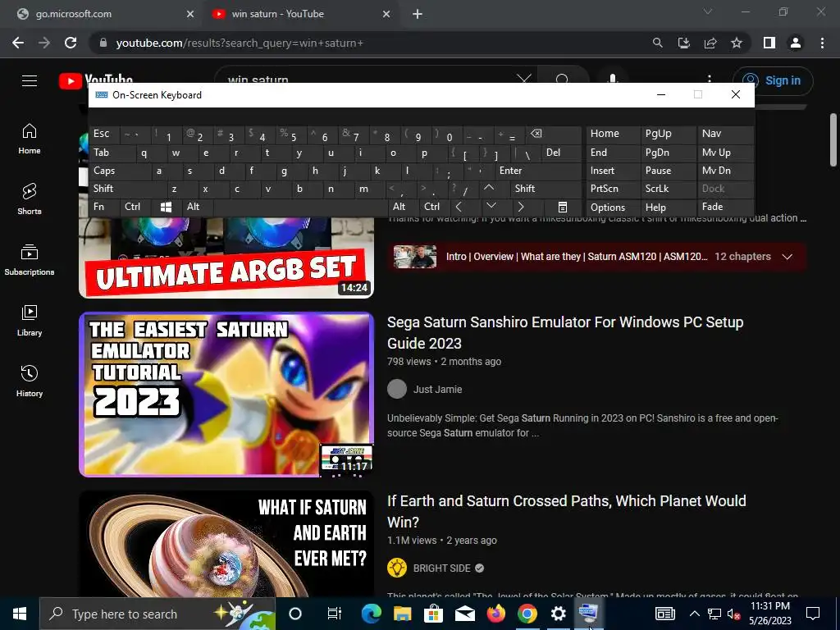Image resolution: width=840 pixels, height=630 pixels.
Task: Click the context menu key on On-Screen Keyboard
Action: click(x=562, y=207)
